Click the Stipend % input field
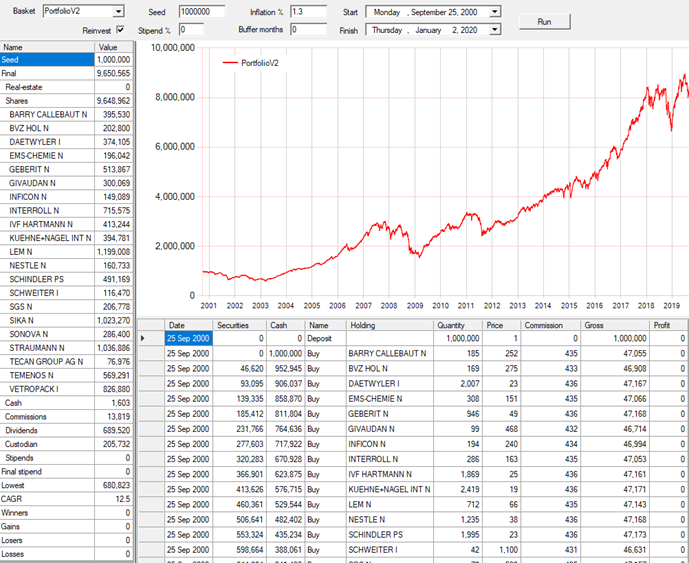Image resolution: width=689 pixels, height=563 pixels. coord(191,30)
